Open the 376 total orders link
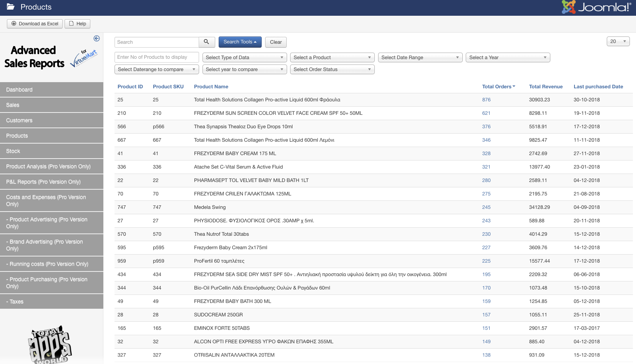 point(486,127)
